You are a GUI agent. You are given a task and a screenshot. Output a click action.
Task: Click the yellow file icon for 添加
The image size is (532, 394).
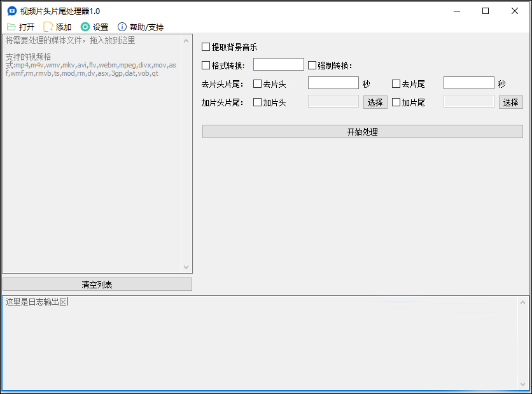click(x=48, y=27)
